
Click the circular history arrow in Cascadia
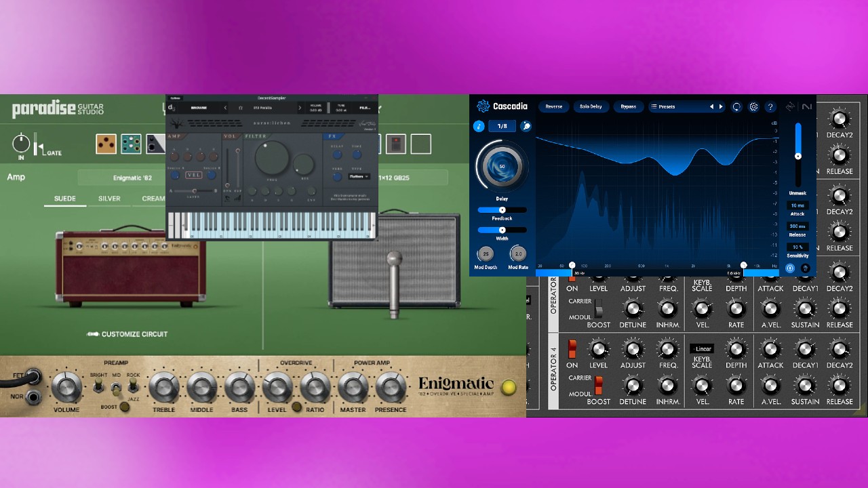click(x=736, y=106)
